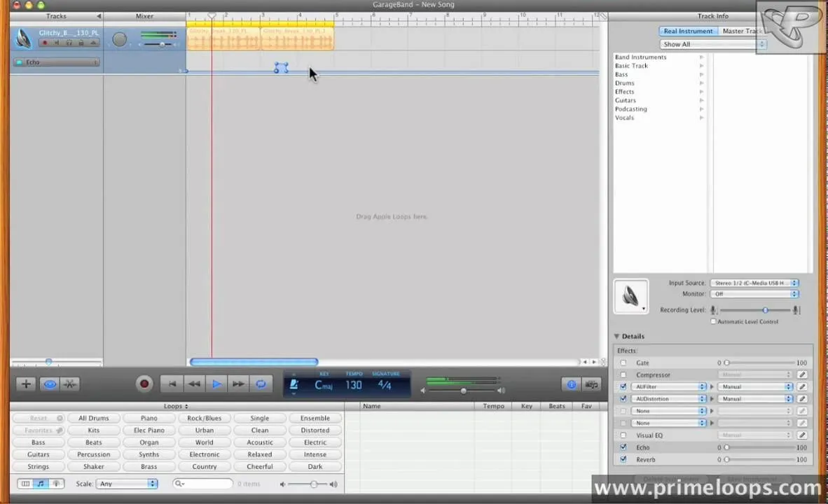Click the Fast Forward button
This screenshot has width=828, height=504.
point(239,384)
